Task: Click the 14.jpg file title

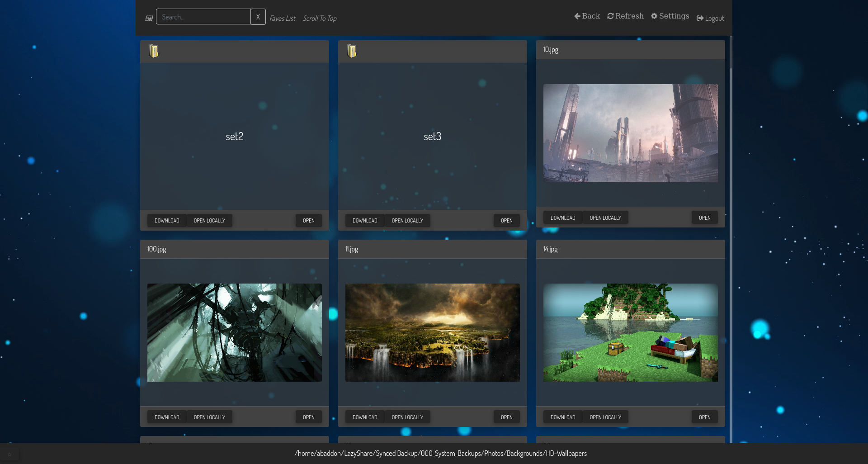Action: coord(550,249)
